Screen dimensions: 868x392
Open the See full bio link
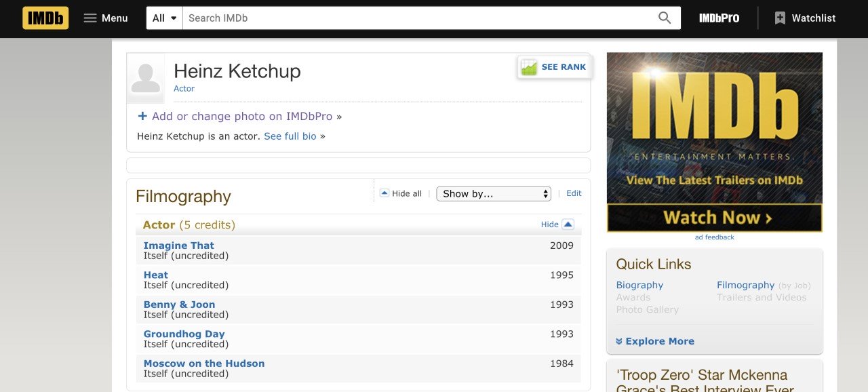[290, 136]
